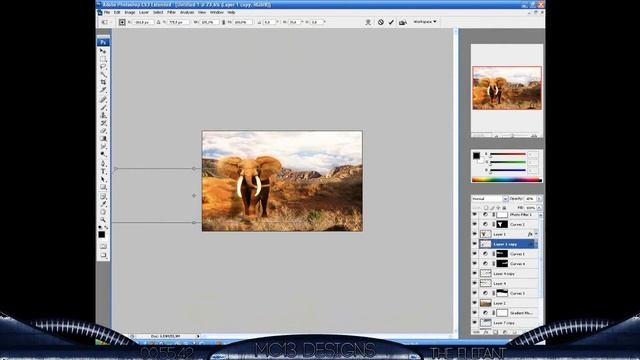Select the Curves 3 layer
Screen dimensions: 640x360
[x=509, y=293]
